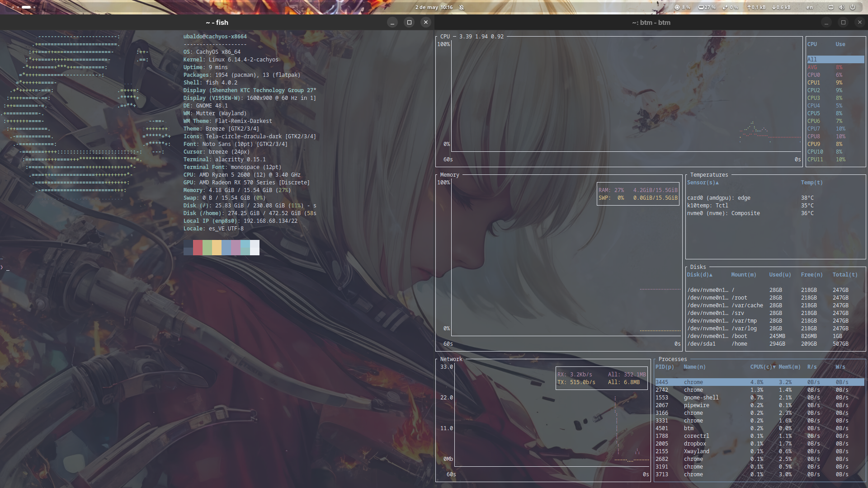Click the screen icon in the system tray
868x488 pixels.
coord(831,7)
